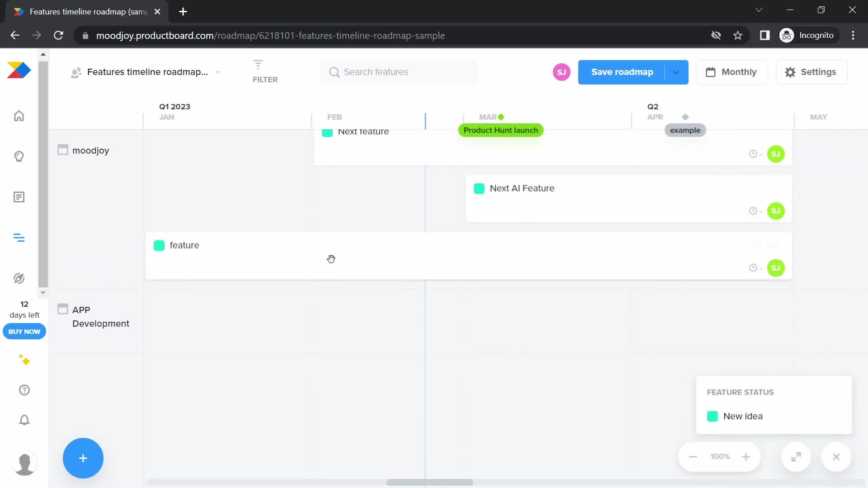Open the Monthly timeframe selector
The width and height of the screenshot is (868, 488).
click(732, 72)
